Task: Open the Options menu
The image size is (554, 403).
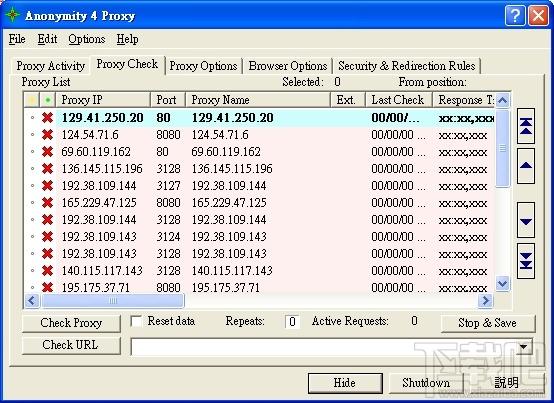Action: click(x=87, y=39)
